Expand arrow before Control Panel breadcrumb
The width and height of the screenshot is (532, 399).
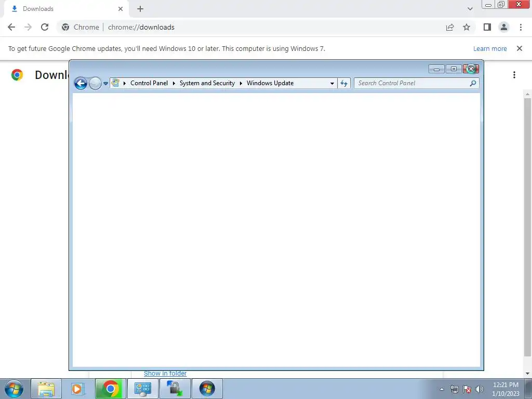125,83
